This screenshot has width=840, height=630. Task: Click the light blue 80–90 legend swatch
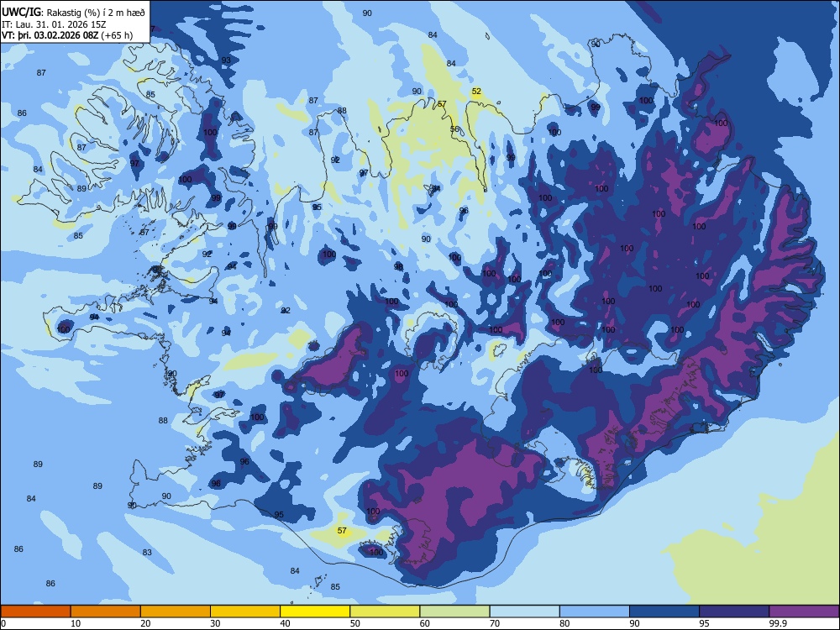click(x=595, y=612)
